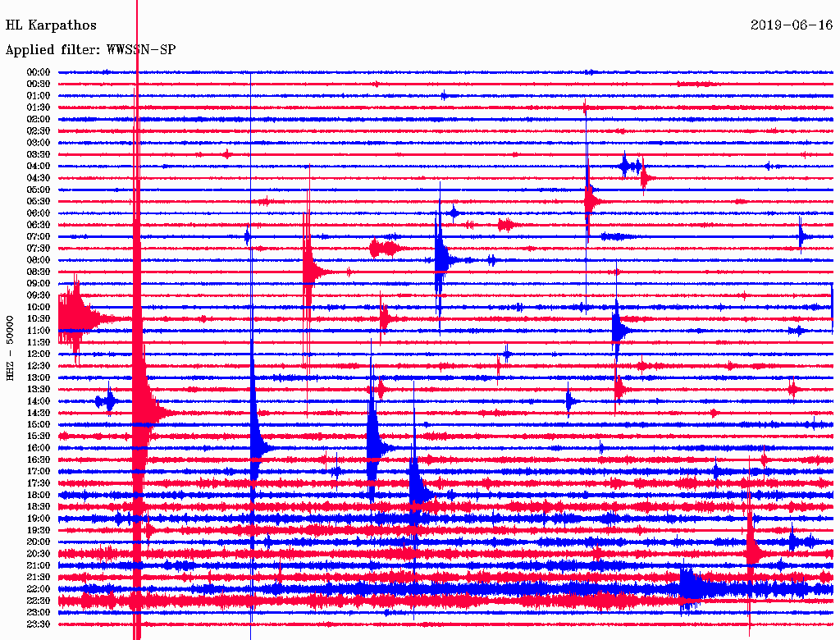Select the 08:00 time label
This screenshot has width=840, height=640.
click(x=39, y=260)
